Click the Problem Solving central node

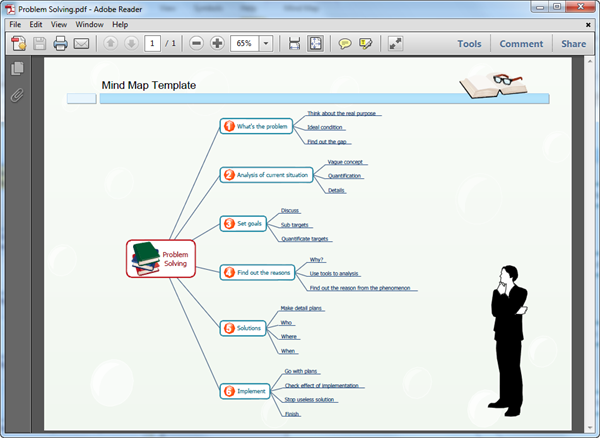(161, 259)
